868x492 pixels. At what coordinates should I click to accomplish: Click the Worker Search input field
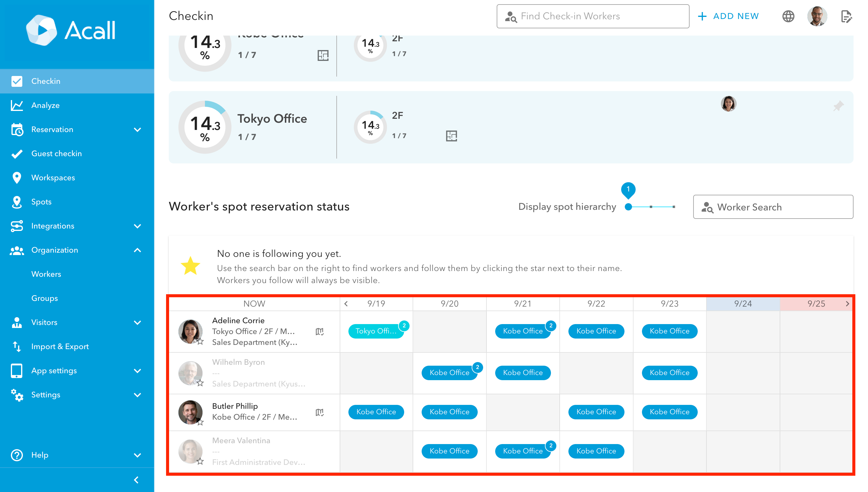click(x=773, y=207)
